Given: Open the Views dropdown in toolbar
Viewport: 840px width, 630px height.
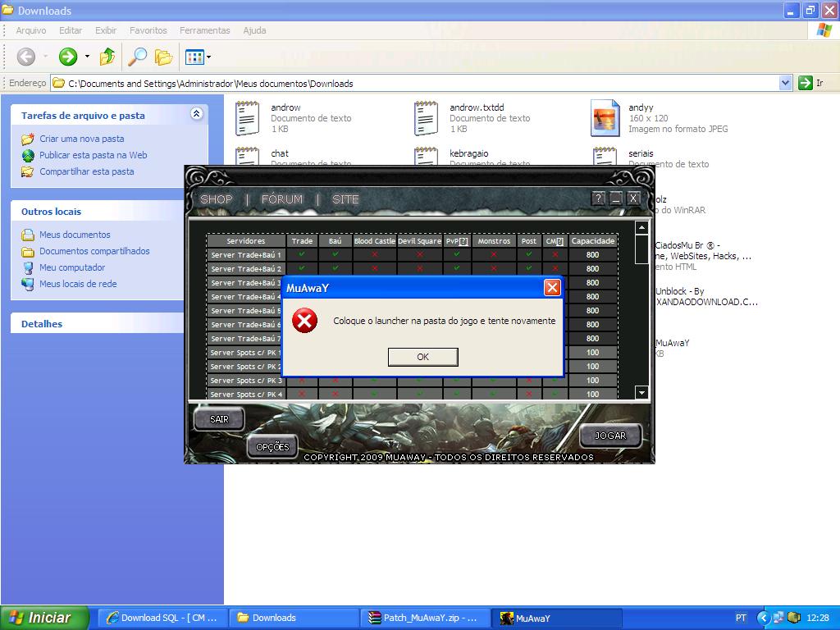Looking at the screenshot, I should coord(198,57).
